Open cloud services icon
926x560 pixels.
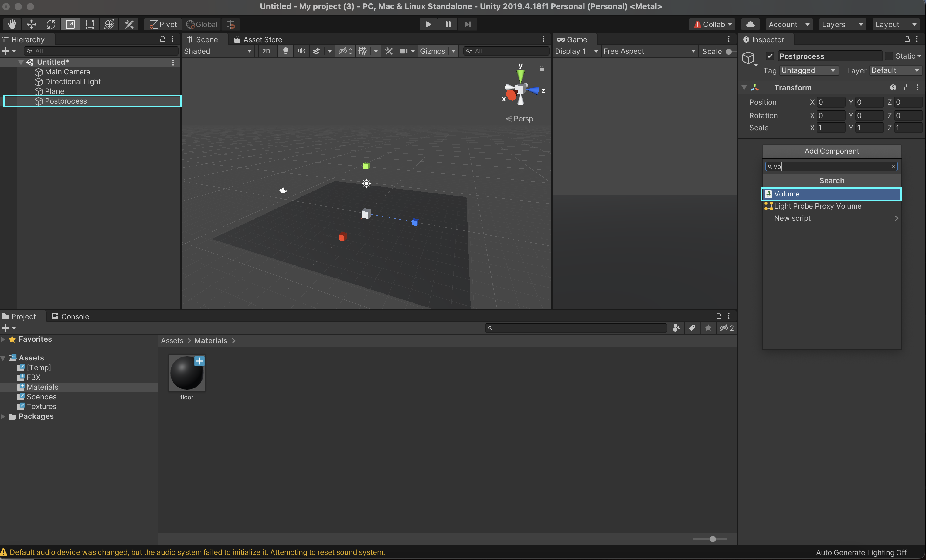point(751,24)
